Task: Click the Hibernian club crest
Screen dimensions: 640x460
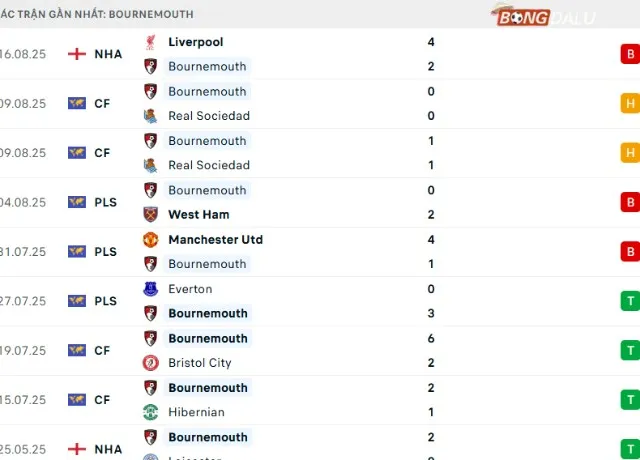Action: [x=150, y=412]
